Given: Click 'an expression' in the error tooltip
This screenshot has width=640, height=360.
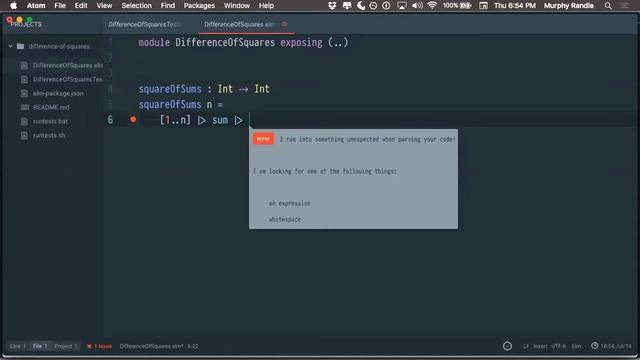Looking at the screenshot, I should 290,203.
